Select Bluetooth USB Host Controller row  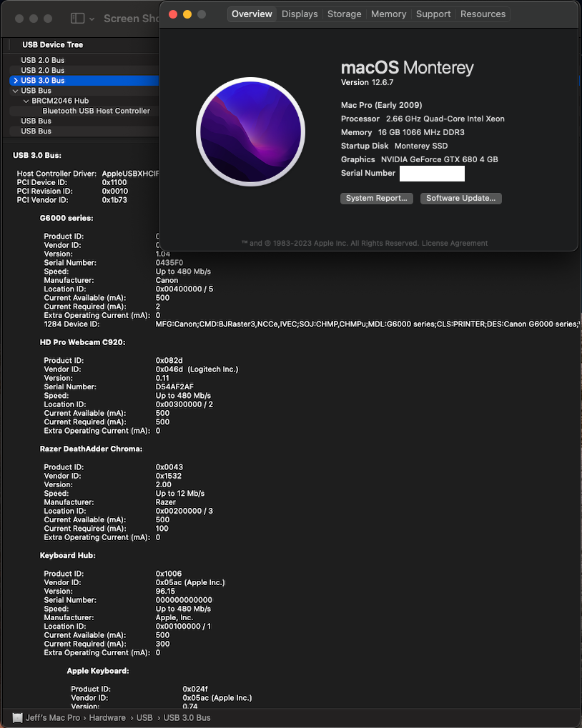84,111
